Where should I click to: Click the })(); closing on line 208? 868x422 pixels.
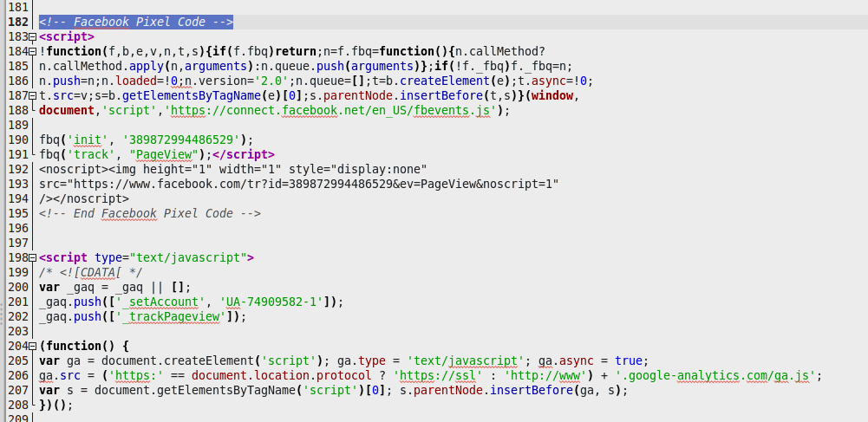[55, 406]
